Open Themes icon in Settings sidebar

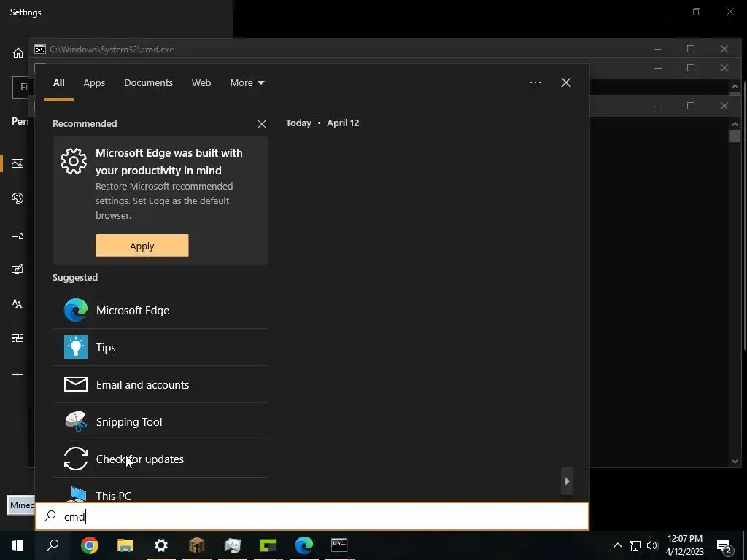pyautogui.click(x=18, y=269)
